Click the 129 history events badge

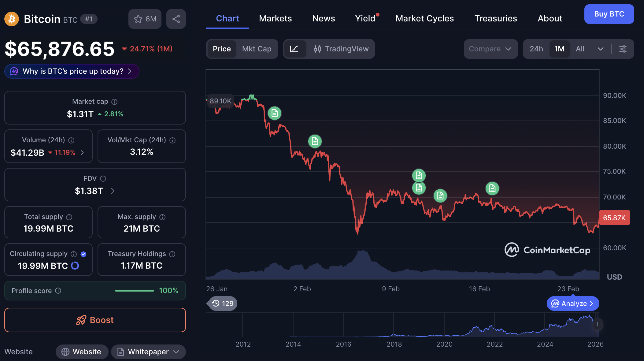[222, 303]
